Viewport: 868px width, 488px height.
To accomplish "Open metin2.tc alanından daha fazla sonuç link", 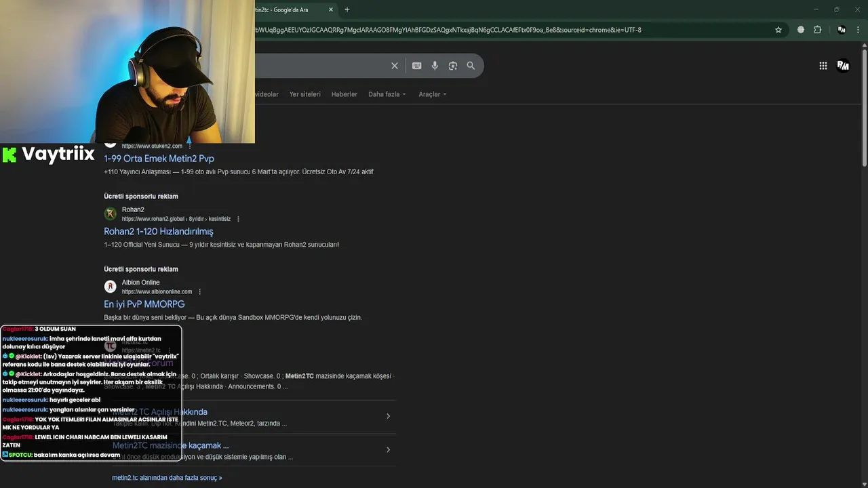I will pos(167,478).
